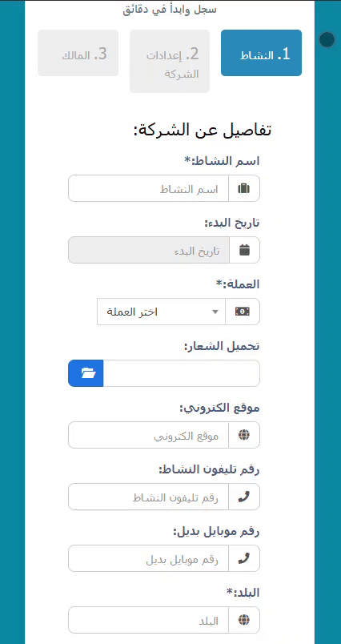Focus the البلد country input field
341x644 pixels.
149,620
